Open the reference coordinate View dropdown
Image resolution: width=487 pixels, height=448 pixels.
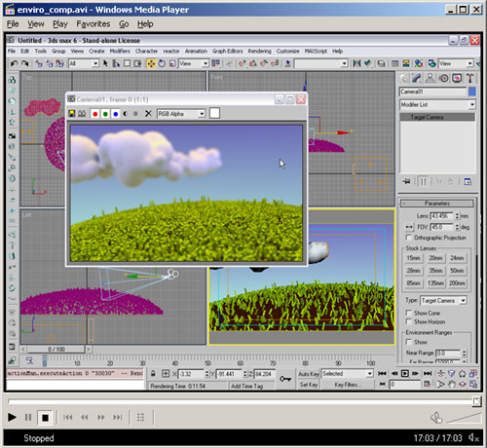coord(194,63)
